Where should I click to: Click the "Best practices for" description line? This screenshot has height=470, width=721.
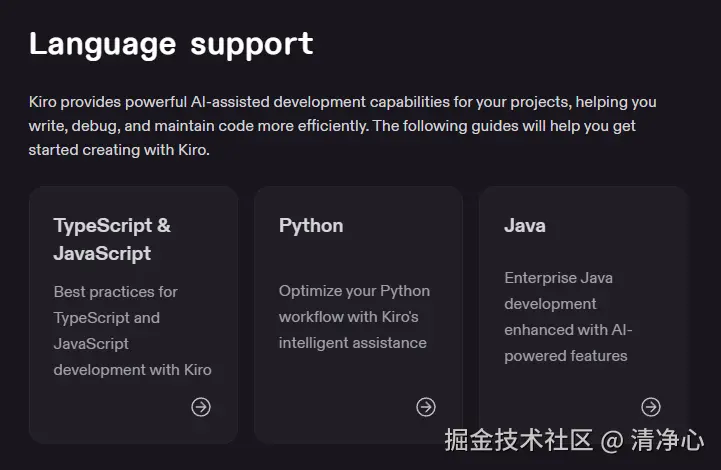[116, 292]
